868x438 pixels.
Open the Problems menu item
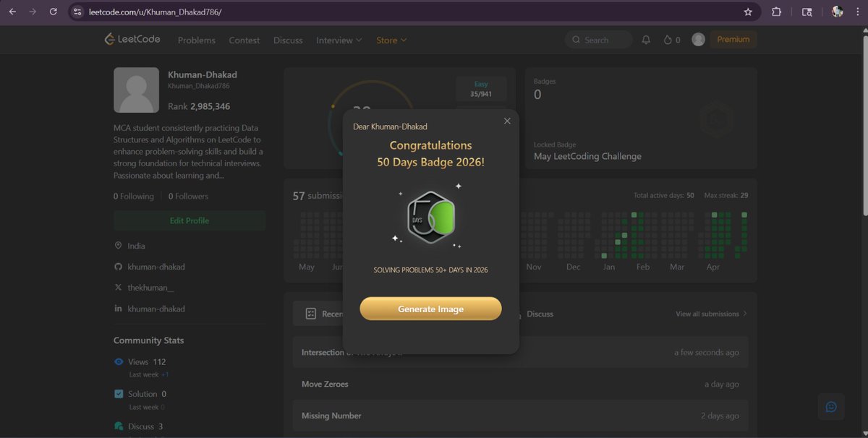[197, 40]
